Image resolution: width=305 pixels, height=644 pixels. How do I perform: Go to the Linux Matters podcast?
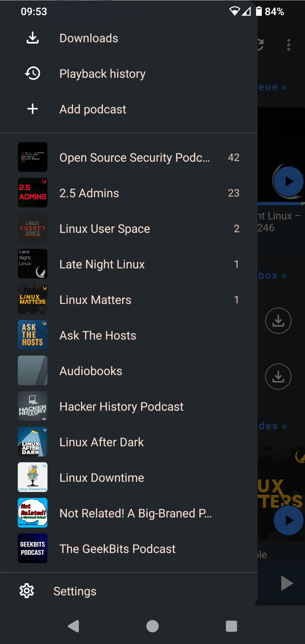click(95, 300)
